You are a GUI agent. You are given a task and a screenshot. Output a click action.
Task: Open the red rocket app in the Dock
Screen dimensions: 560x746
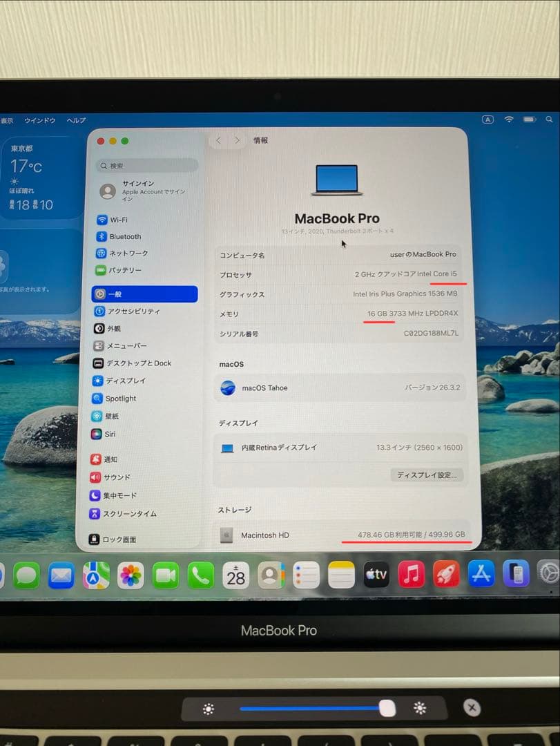[446, 574]
